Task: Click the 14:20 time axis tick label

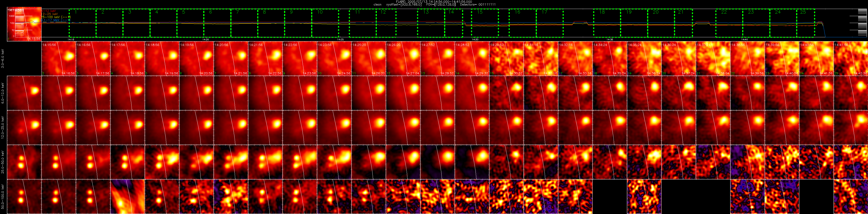Action: [206, 40]
